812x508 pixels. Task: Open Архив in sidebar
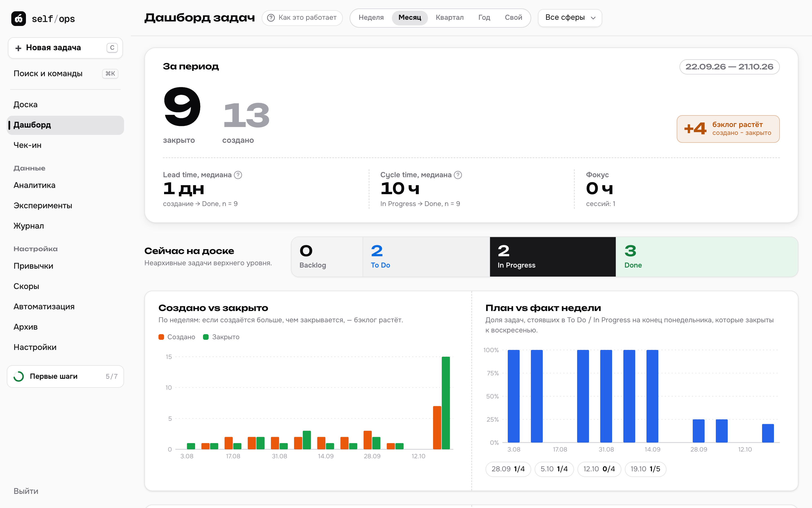(65, 327)
